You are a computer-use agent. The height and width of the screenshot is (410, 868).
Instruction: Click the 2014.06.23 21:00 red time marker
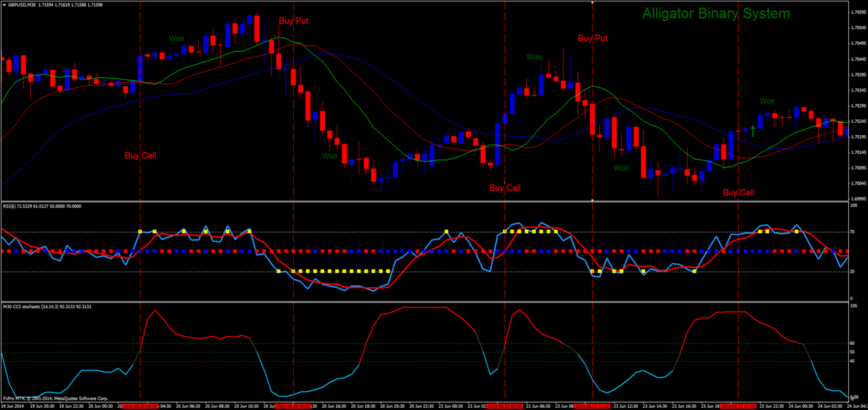click(x=738, y=406)
